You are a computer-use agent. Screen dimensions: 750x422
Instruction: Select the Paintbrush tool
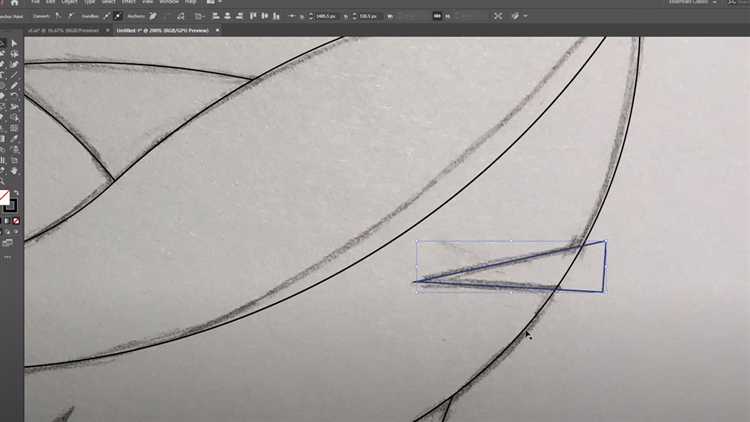coord(14,86)
